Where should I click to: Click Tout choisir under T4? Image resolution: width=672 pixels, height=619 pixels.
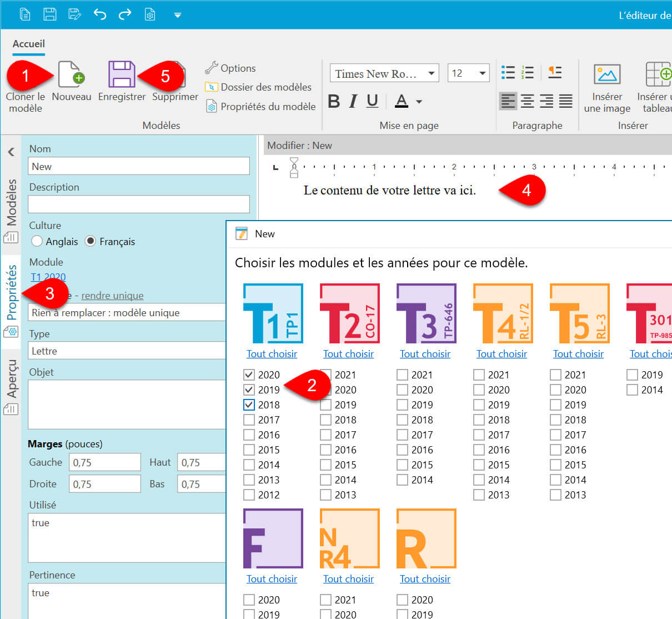point(502,353)
